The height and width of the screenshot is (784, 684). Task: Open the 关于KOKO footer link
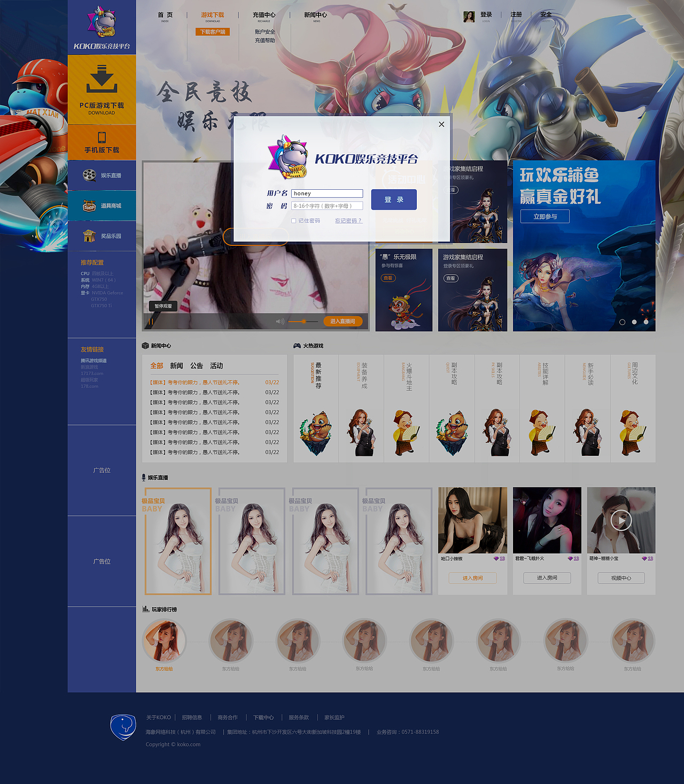coord(158,718)
